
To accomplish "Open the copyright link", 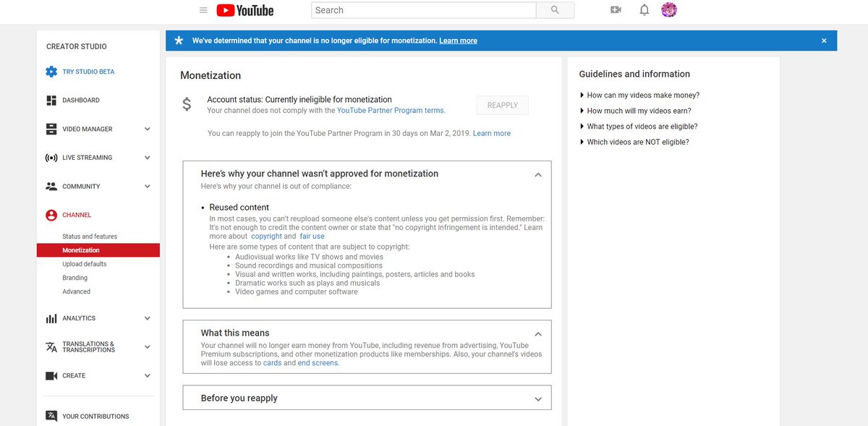I will click(266, 237).
